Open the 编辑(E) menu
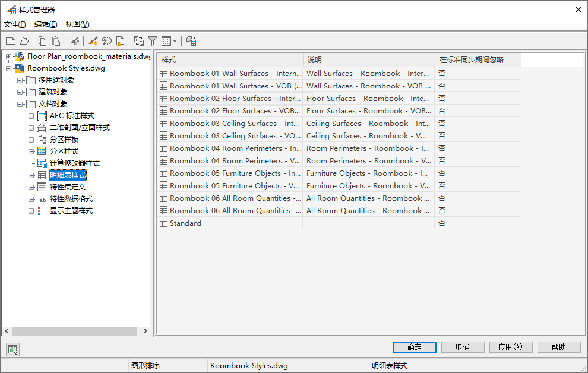 (x=46, y=24)
